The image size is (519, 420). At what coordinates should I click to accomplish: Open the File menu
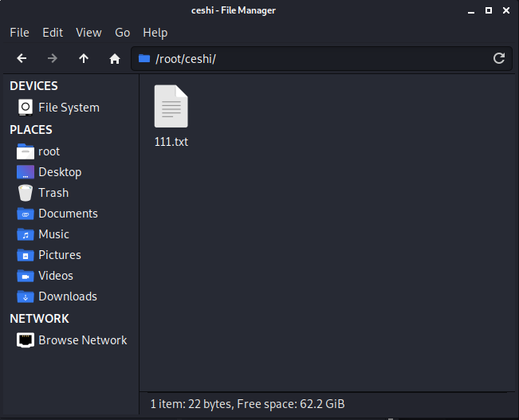click(x=19, y=33)
